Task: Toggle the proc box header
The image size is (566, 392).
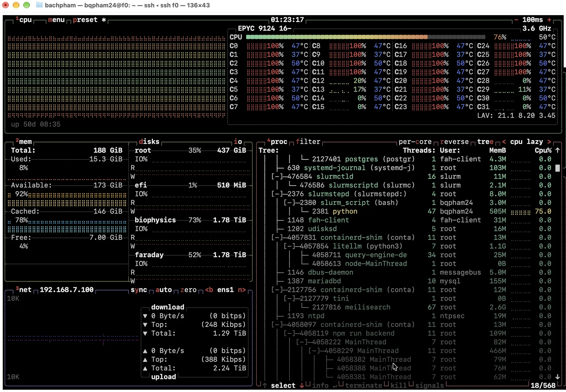Action: (277, 142)
